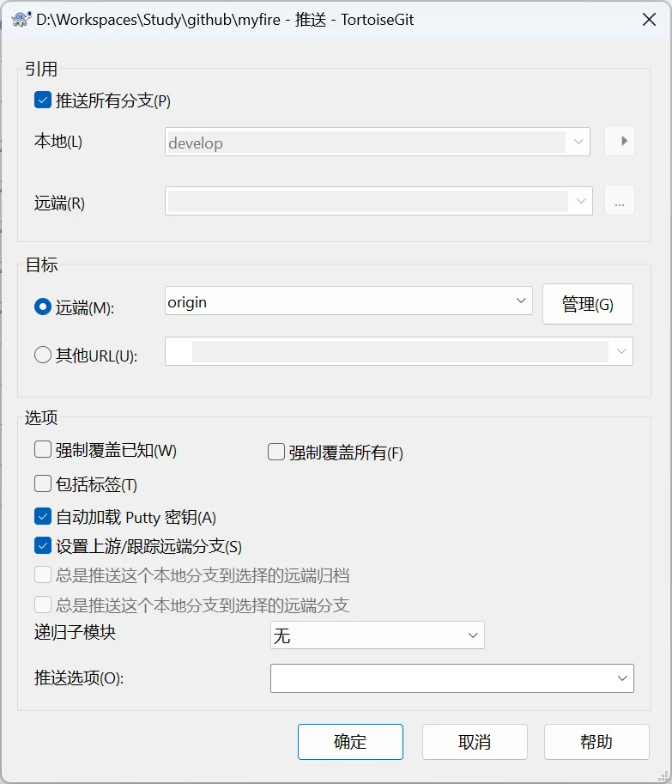Image resolution: width=672 pixels, height=784 pixels.
Task: Uncheck 设置上游/跟踪远端分支 option
Action: [43, 545]
